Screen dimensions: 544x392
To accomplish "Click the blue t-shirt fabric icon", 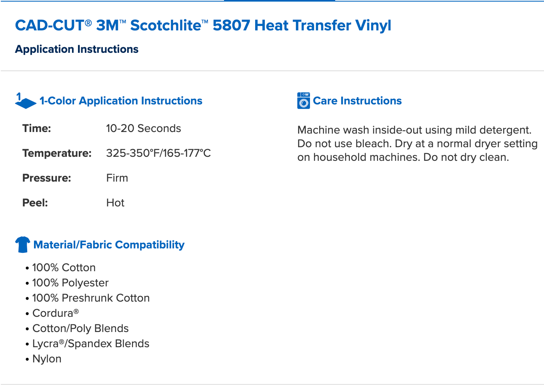I will (23, 244).
